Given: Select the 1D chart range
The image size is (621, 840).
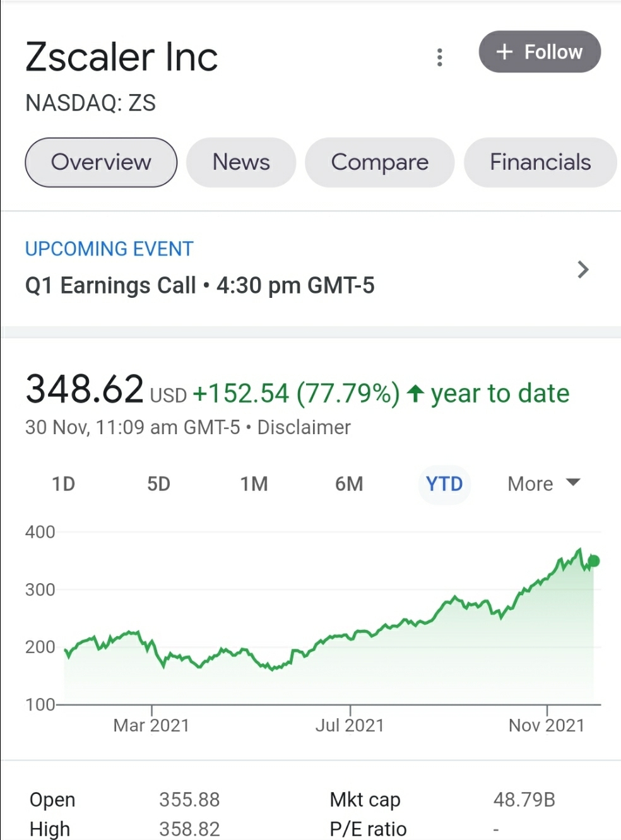Looking at the screenshot, I should pyautogui.click(x=63, y=484).
